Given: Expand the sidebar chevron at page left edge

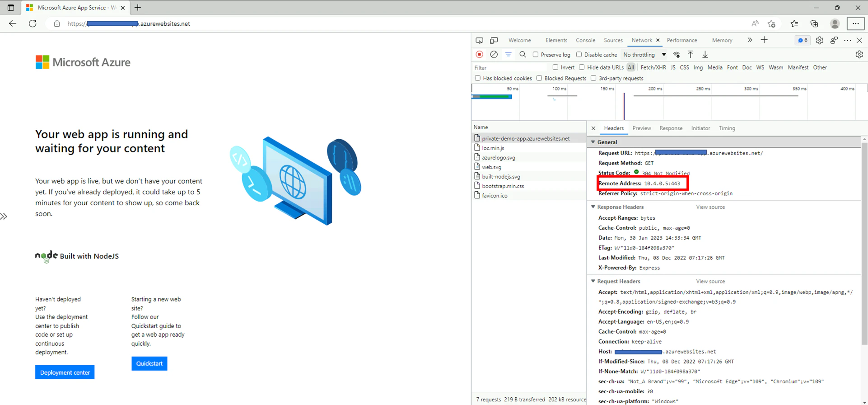Looking at the screenshot, I should (x=4, y=217).
